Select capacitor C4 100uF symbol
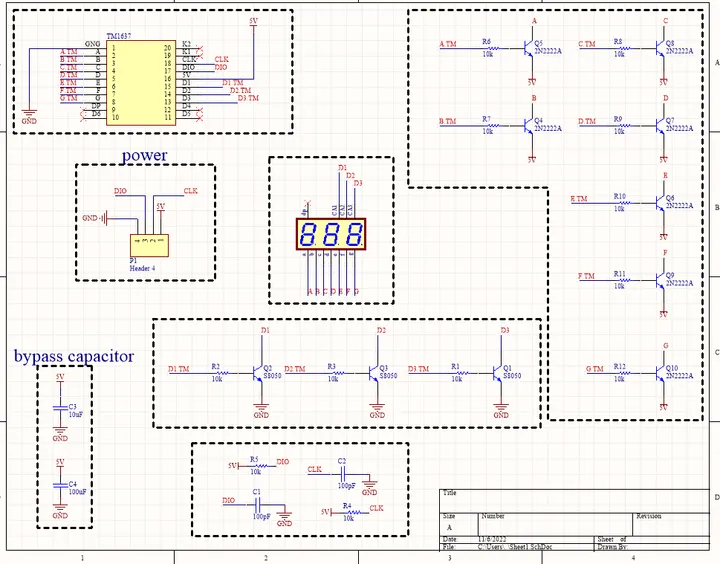Viewport: 720px width, 564px height. coord(60,485)
